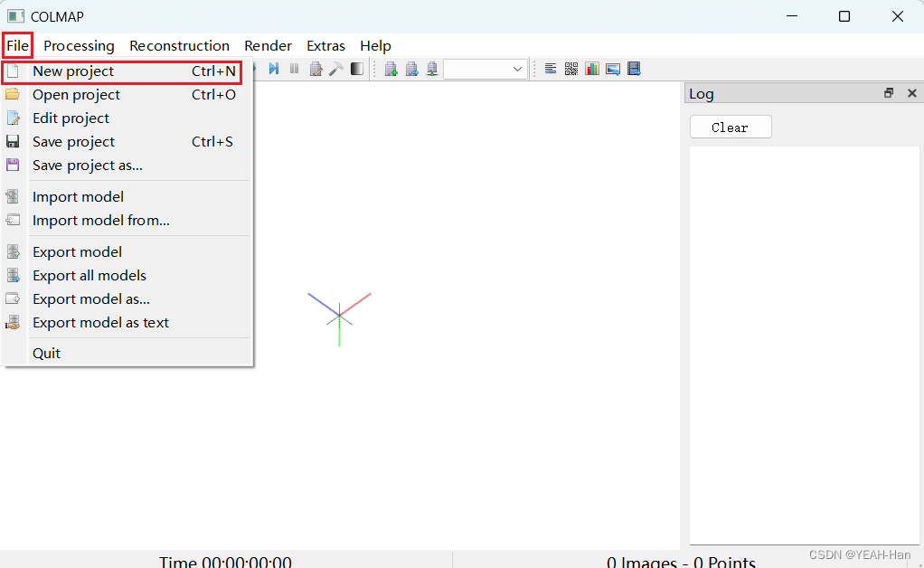Screen dimensions: 924x568
Task: Show the log via text lines icon
Action: pos(551,69)
